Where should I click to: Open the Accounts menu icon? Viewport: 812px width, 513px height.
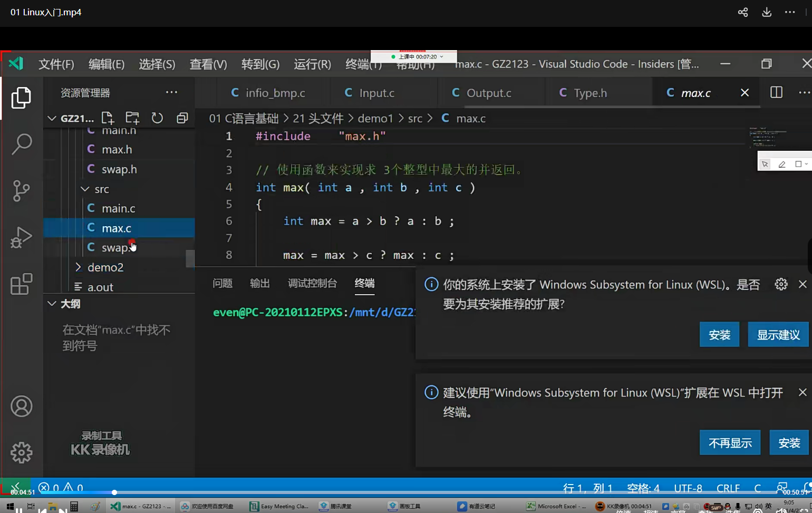[21, 406]
